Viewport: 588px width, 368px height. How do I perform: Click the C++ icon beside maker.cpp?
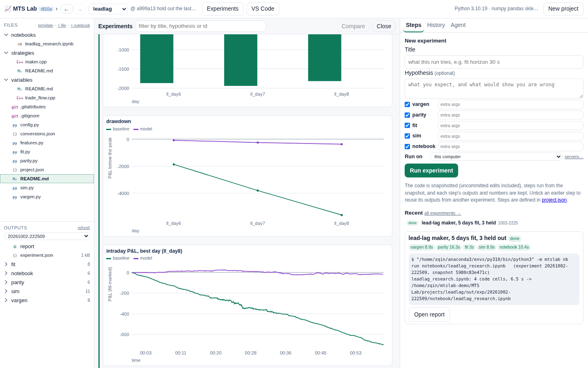coord(20,62)
